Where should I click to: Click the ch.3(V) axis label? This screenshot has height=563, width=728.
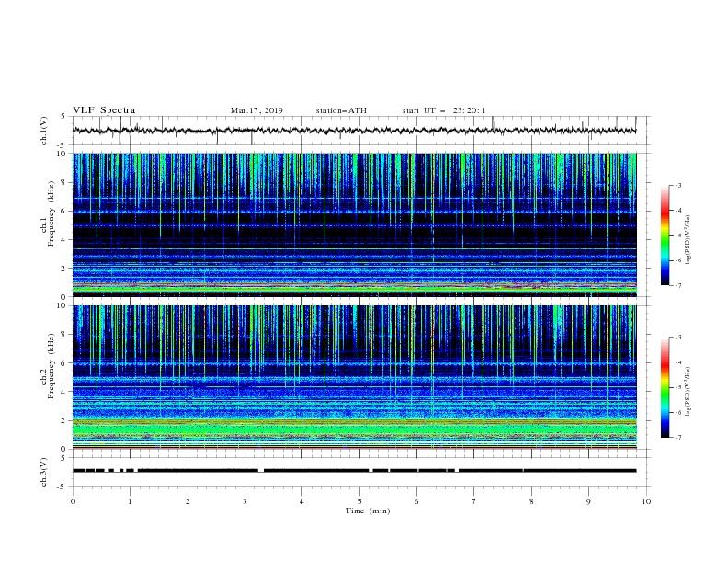44,472
